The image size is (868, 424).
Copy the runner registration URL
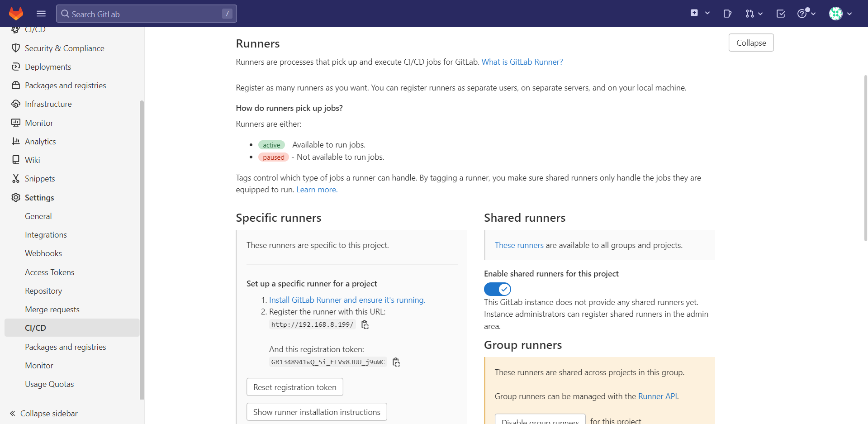(x=365, y=324)
